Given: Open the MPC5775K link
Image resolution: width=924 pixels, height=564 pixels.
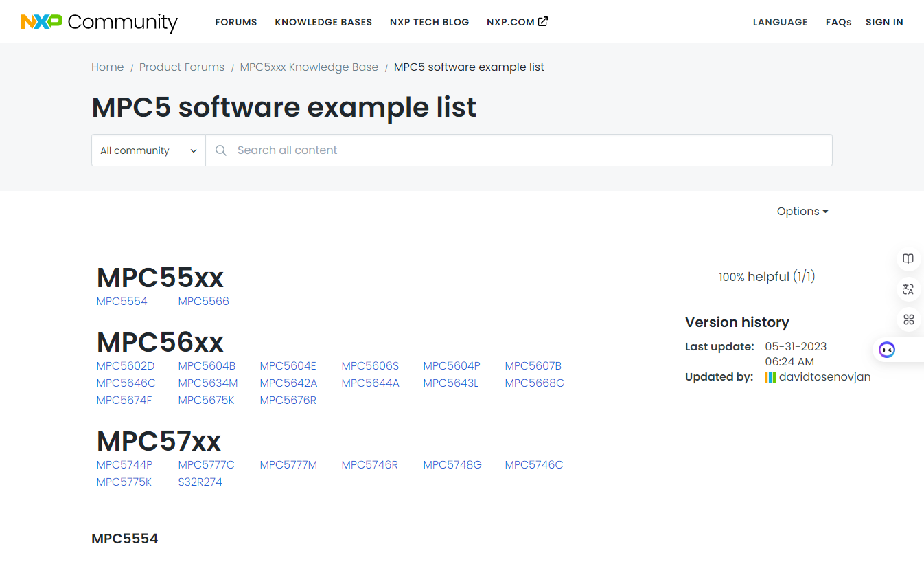Looking at the screenshot, I should 124,482.
